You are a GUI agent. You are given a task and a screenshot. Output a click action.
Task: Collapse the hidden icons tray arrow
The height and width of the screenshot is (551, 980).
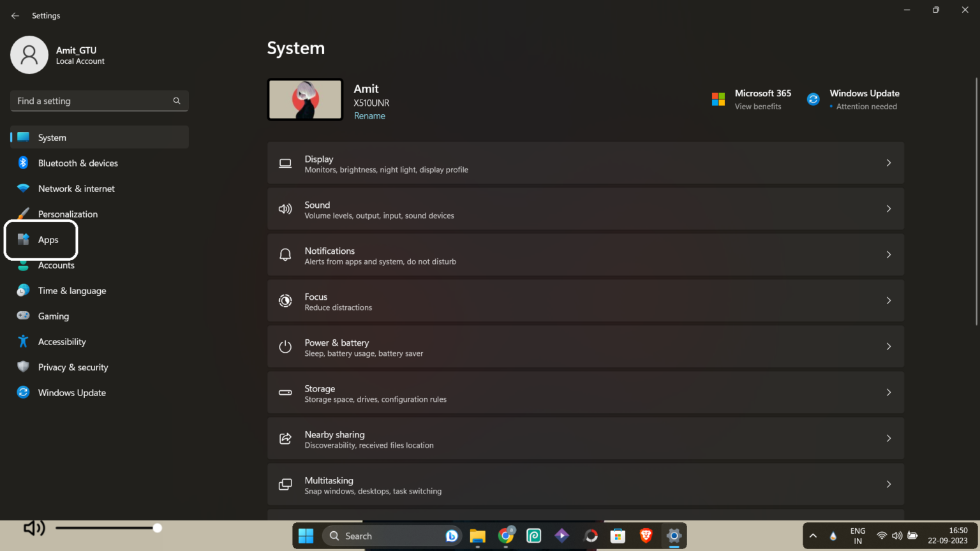tap(813, 536)
